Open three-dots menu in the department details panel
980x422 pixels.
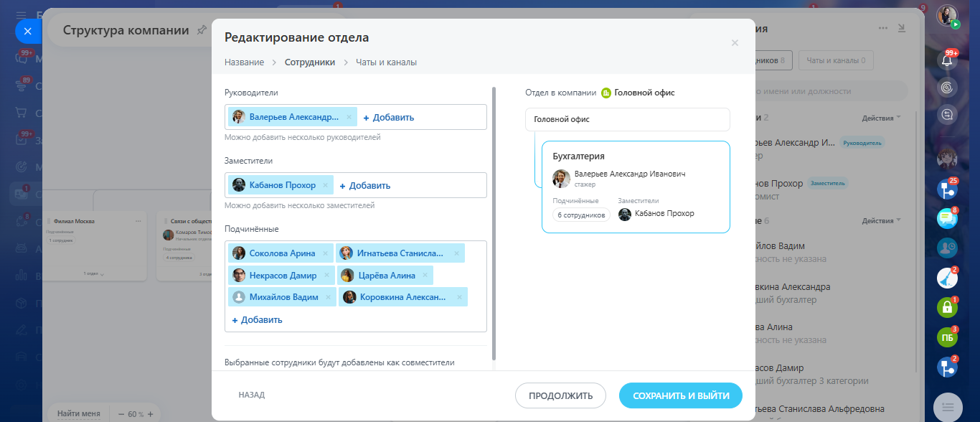(x=883, y=28)
